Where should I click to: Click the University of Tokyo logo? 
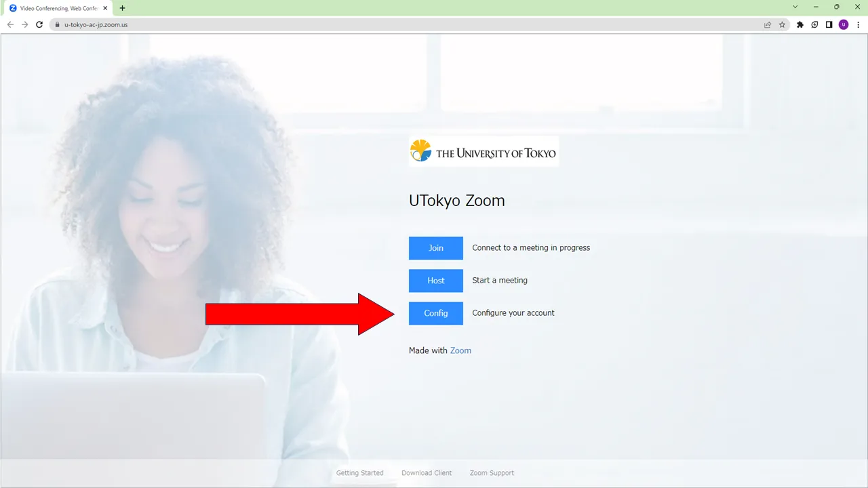click(484, 152)
